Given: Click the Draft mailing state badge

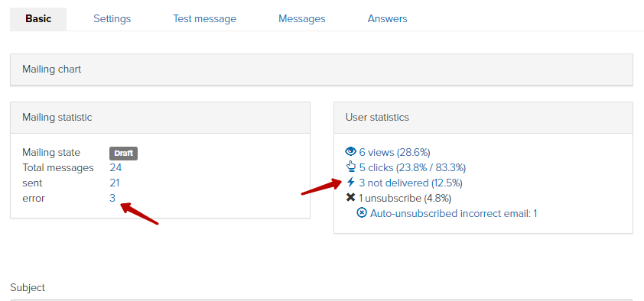Looking at the screenshot, I should coord(123,154).
